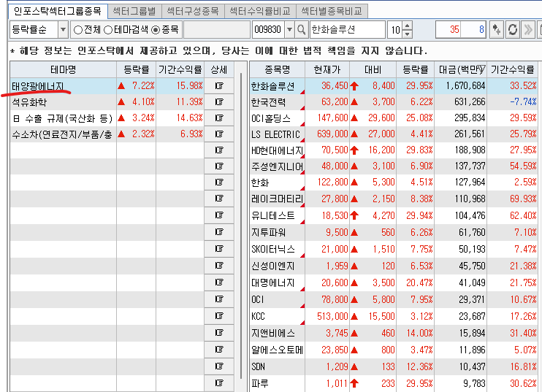Sort stocks by 대비 column header
Viewport: 542px width, 392px height.
[373, 70]
